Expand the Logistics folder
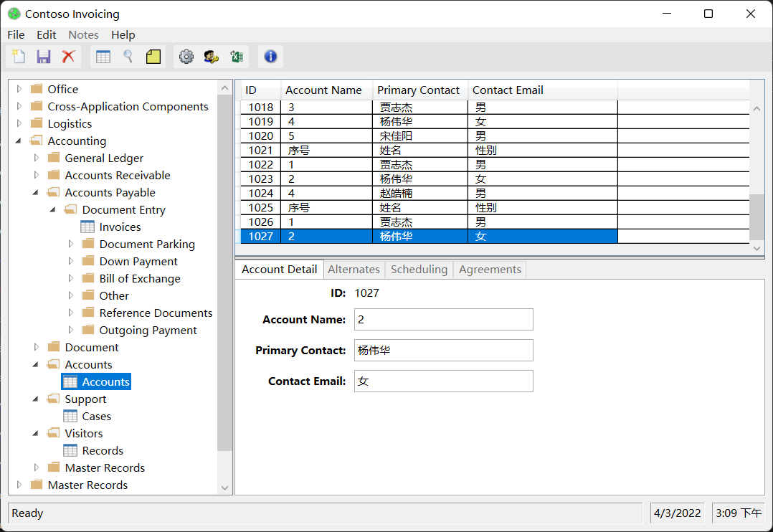The width and height of the screenshot is (773, 532). tap(18, 123)
